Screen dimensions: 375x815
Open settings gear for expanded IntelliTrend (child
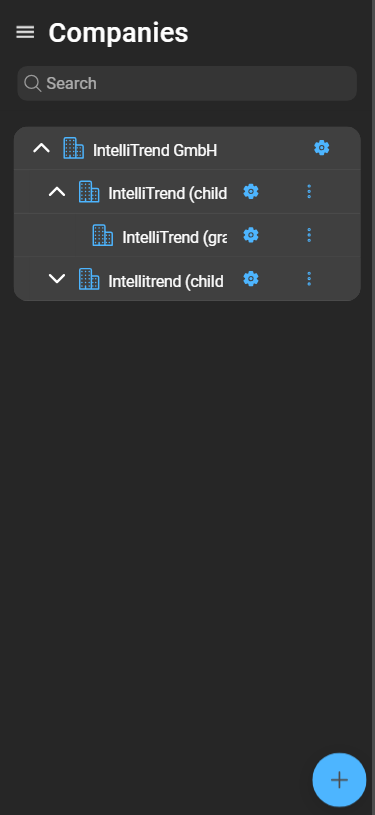[x=251, y=192]
